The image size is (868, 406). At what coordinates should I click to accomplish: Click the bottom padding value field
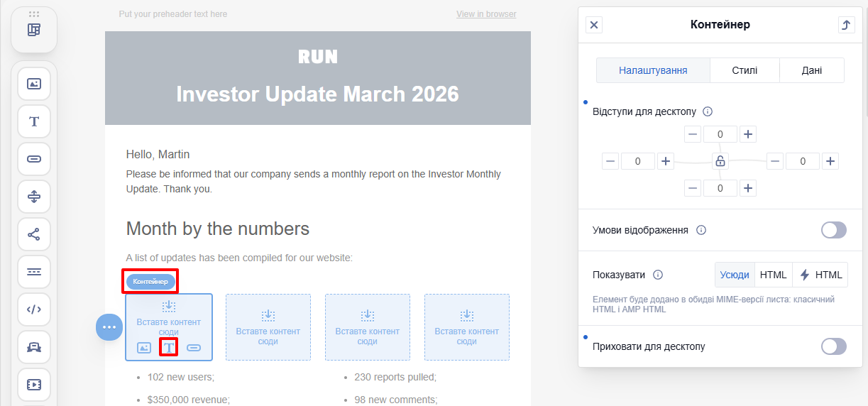pyautogui.click(x=720, y=188)
